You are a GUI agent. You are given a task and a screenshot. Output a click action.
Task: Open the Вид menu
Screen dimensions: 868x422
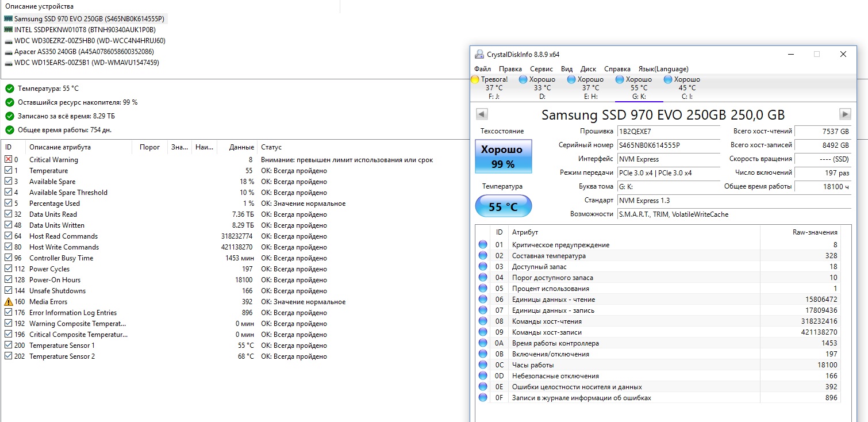567,69
